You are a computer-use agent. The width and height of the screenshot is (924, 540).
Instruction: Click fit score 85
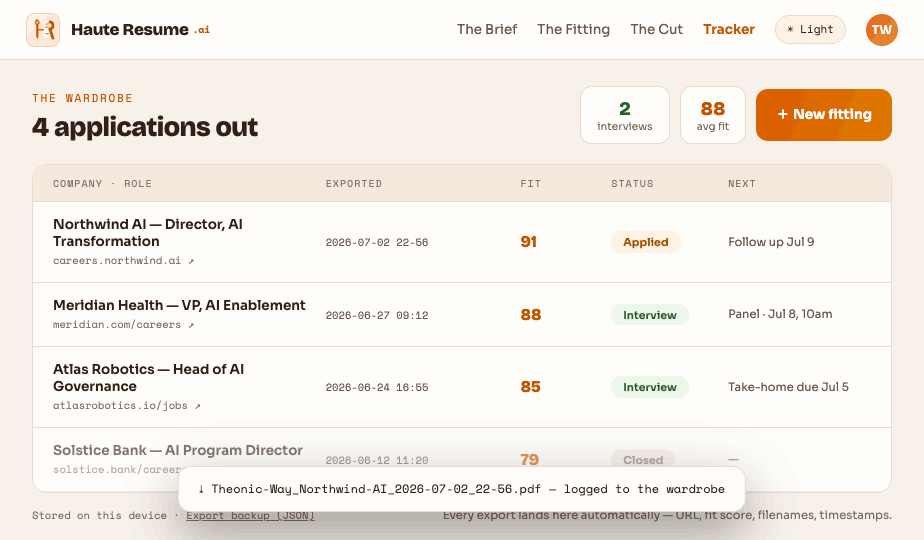click(x=530, y=387)
